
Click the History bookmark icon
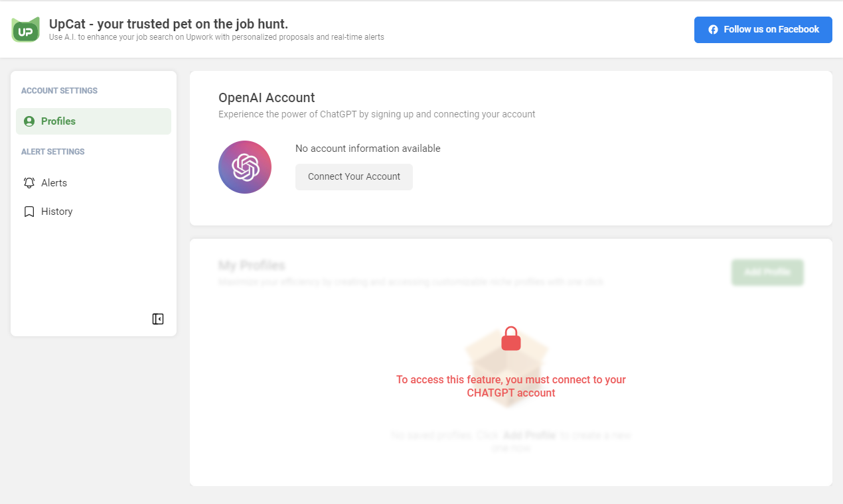29,212
